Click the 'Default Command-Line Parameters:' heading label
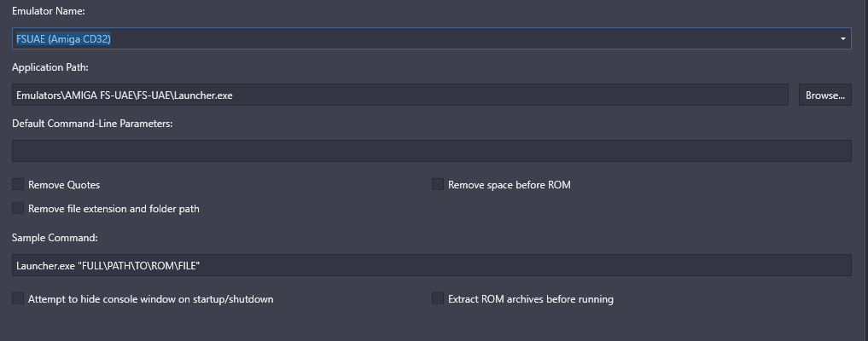The height and width of the screenshot is (341, 868). click(x=92, y=124)
